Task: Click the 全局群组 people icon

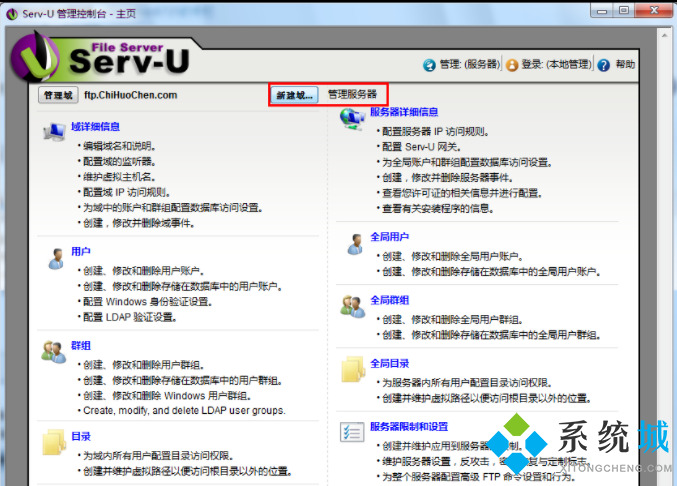Action: pyautogui.click(x=352, y=306)
